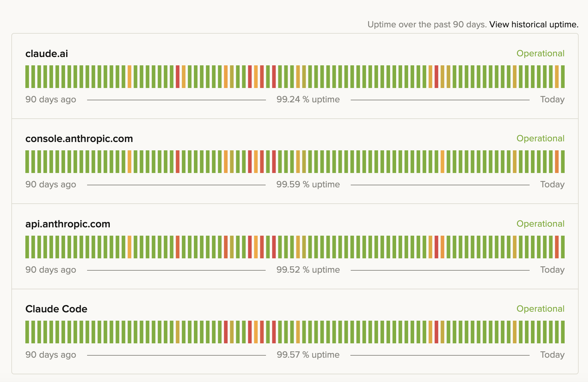Select the oldest day bar in console.anthropic.com row
Viewport: 588px width, 382px height.
pos(27,162)
